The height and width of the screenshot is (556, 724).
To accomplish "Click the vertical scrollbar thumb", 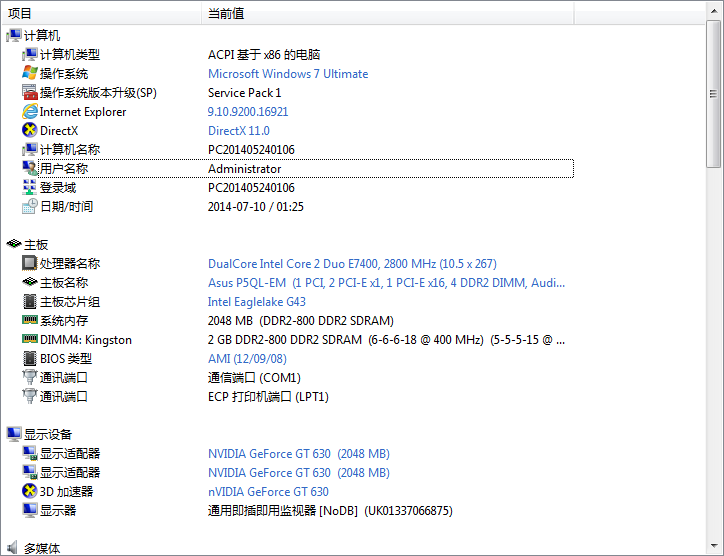I will click(x=713, y=94).
